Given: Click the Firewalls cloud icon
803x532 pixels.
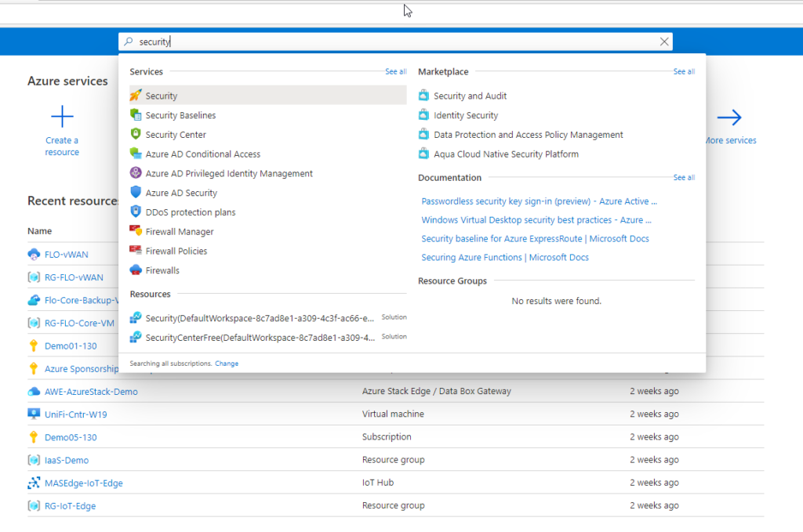Looking at the screenshot, I should [136, 270].
